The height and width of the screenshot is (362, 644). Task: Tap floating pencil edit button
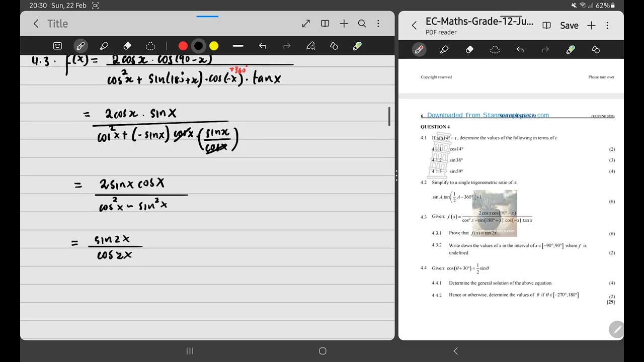616,329
